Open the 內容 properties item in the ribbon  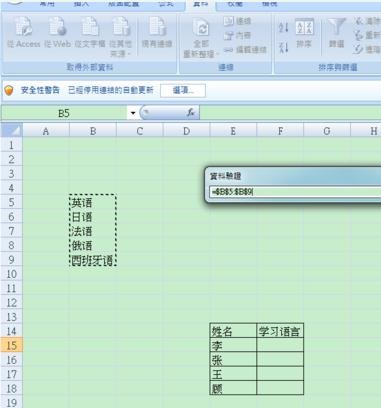(237, 35)
